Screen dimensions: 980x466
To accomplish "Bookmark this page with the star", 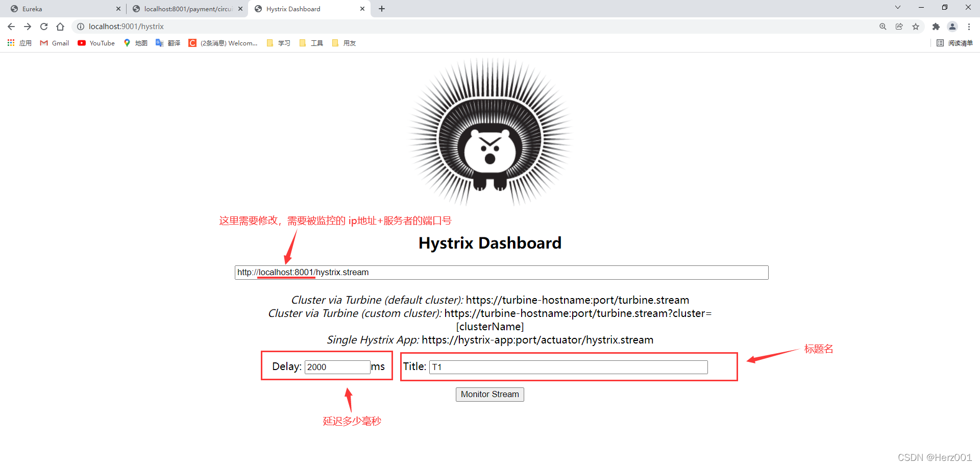I will tap(916, 27).
